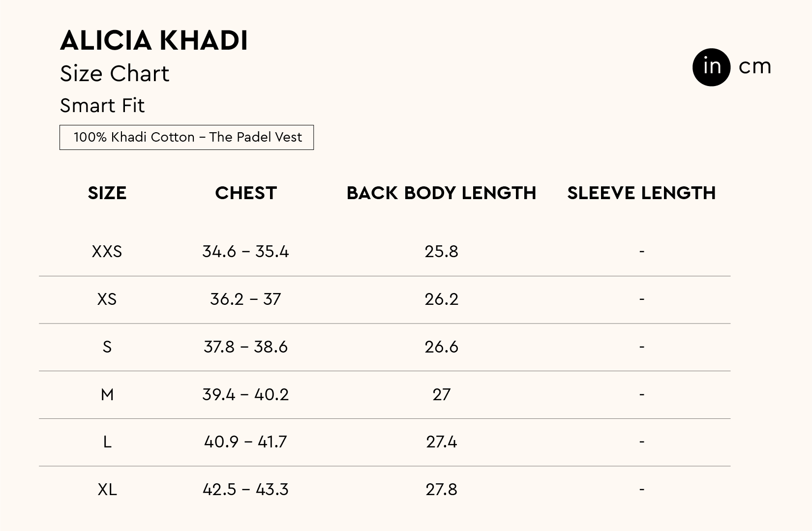Select the XS size row label
This screenshot has width=812, height=531.
pyautogui.click(x=107, y=299)
